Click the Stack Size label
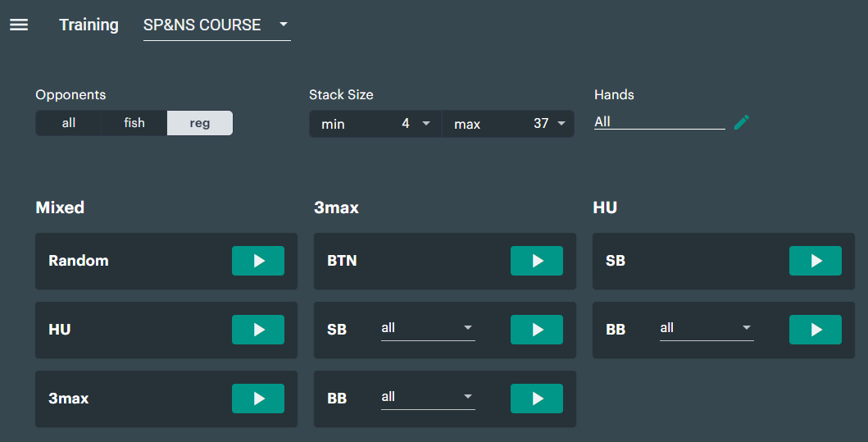Image resolution: width=868 pixels, height=442 pixels. (x=341, y=95)
